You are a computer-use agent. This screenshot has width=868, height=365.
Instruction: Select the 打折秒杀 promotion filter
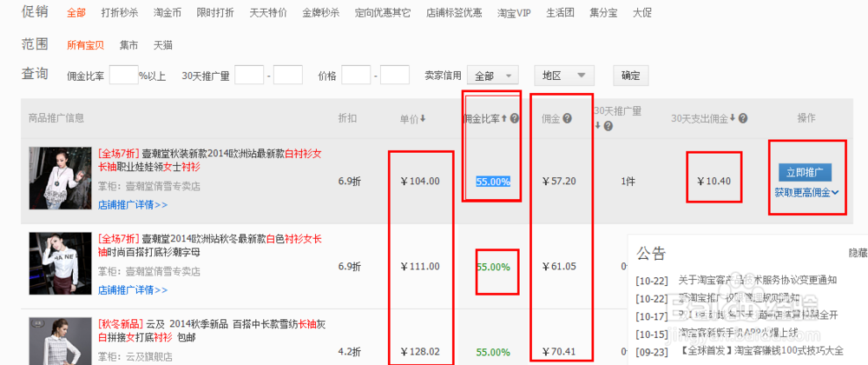[120, 13]
